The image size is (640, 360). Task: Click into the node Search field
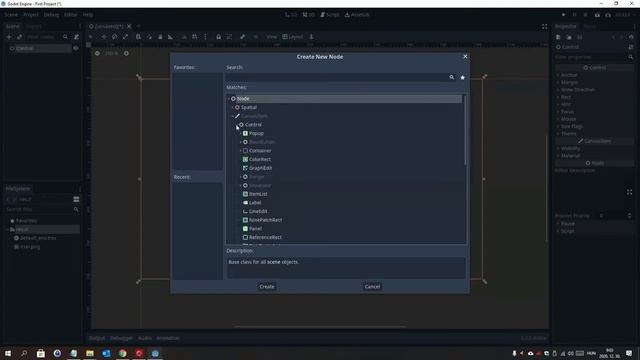coord(337,77)
